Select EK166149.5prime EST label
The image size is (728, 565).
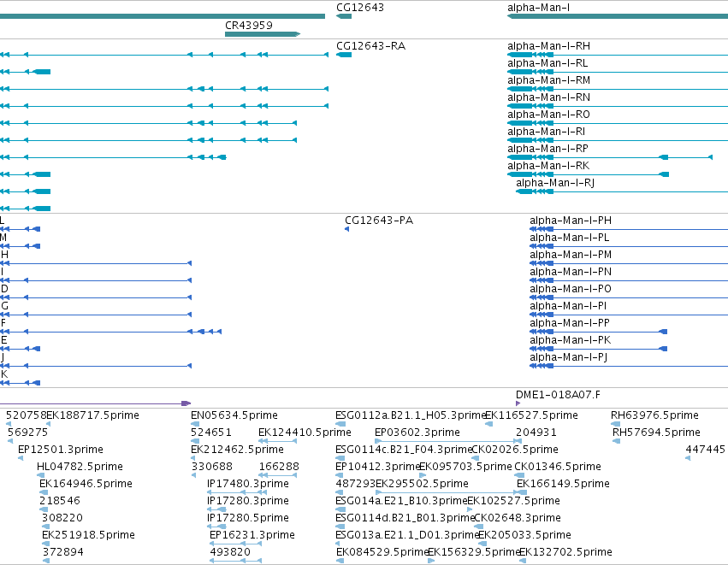[x=563, y=484]
